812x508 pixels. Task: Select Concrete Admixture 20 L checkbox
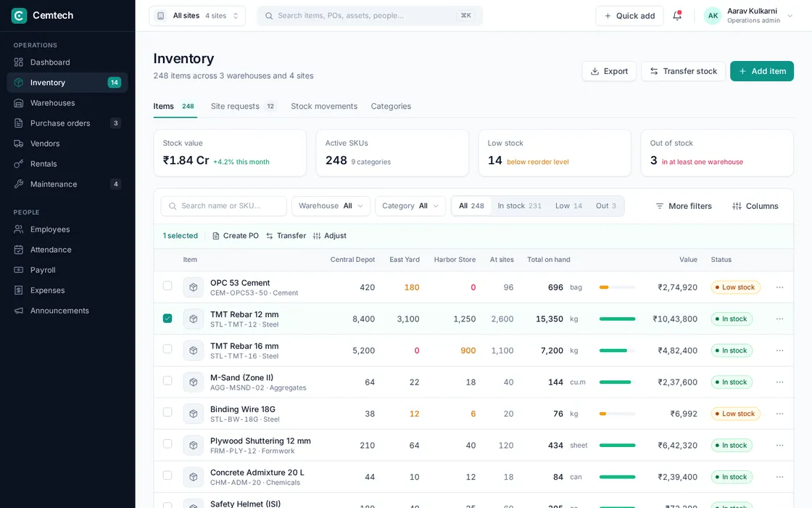coord(167,475)
